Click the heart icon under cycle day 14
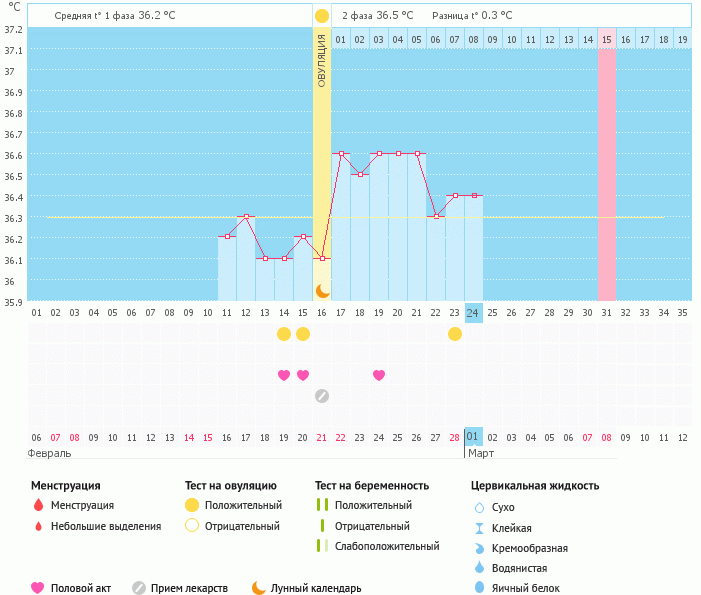This screenshot has width=701, height=595. [284, 375]
